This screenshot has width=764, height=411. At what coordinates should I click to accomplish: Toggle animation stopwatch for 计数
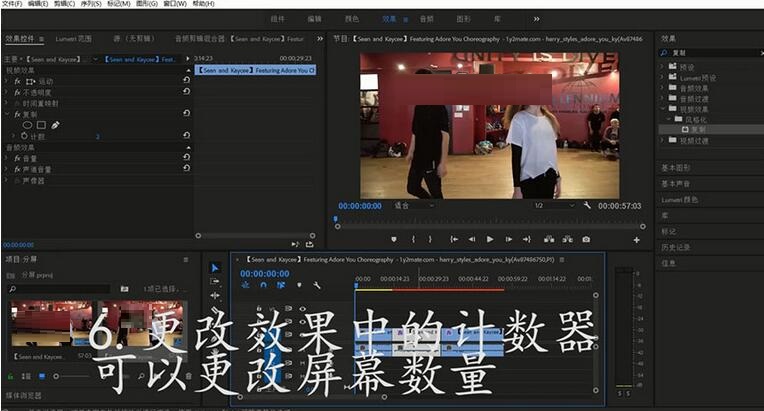point(24,136)
